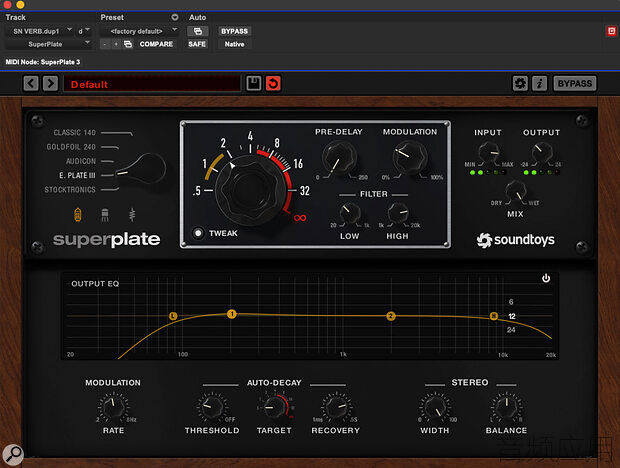Click the Soundtoys logo

(515, 240)
